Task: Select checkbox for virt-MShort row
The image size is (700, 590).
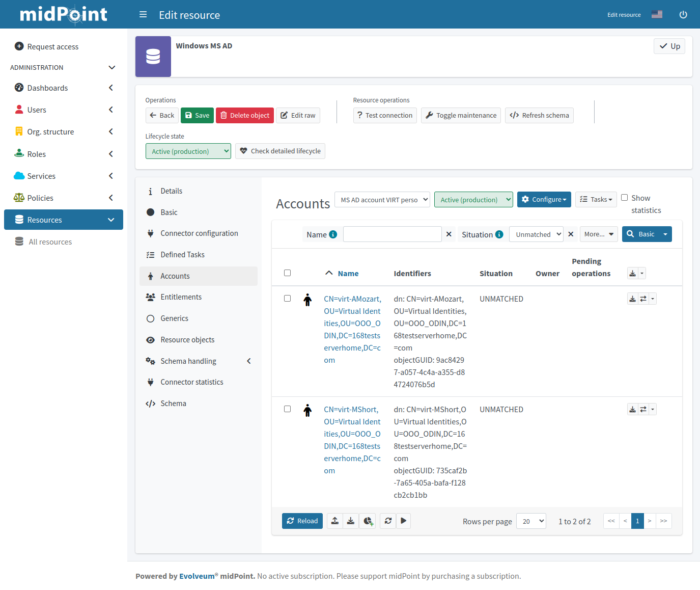Action: click(287, 409)
